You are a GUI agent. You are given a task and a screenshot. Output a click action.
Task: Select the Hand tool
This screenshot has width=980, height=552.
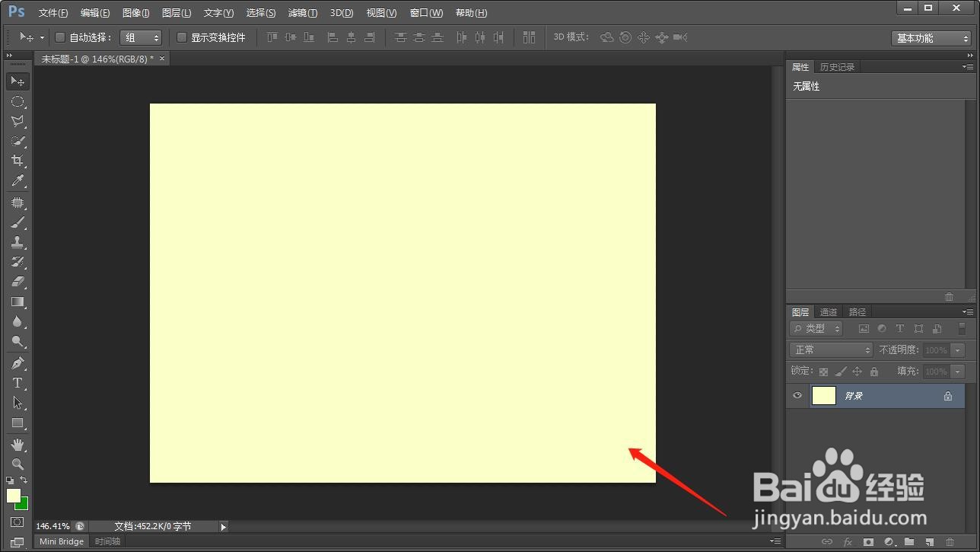click(x=17, y=444)
